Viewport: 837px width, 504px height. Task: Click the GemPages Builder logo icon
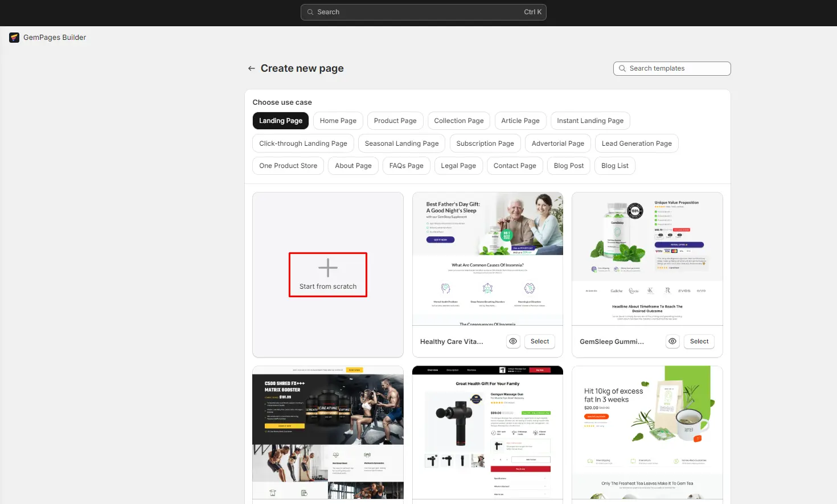pyautogui.click(x=14, y=37)
